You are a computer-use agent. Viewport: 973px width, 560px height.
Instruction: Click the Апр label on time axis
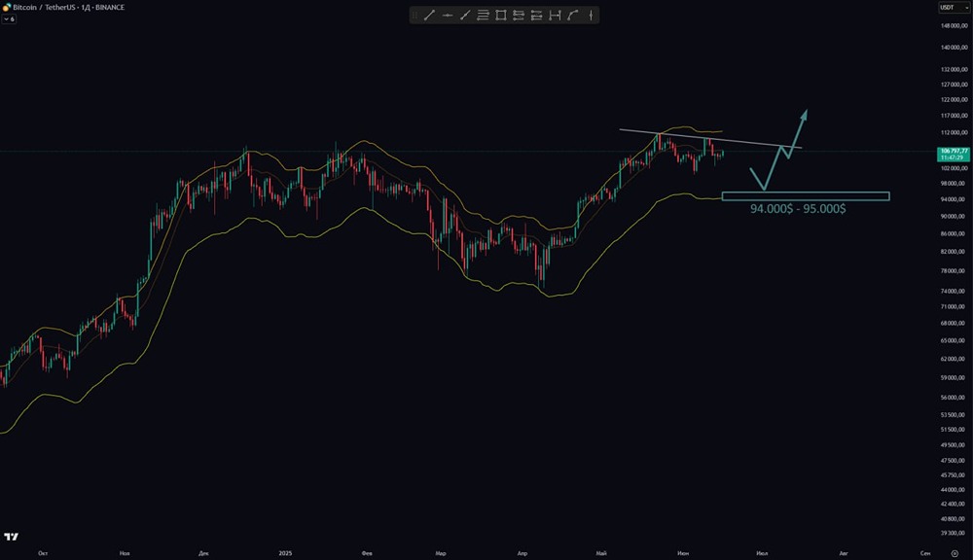(x=523, y=553)
